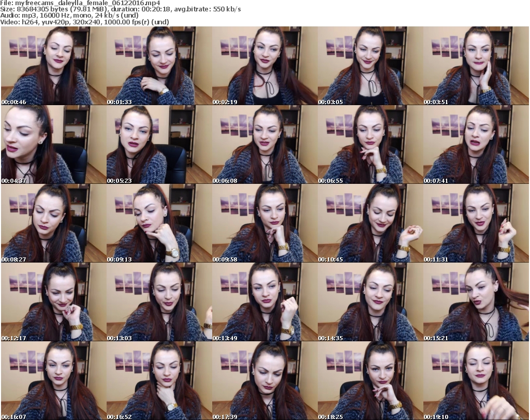The width and height of the screenshot is (530, 420).
Task: Click the Audio mp3 info line
Action: [69, 16]
